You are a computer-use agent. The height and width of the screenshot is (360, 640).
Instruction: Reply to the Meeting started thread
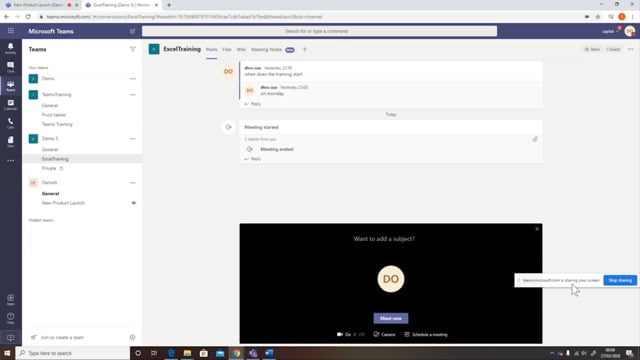[253, 159]
